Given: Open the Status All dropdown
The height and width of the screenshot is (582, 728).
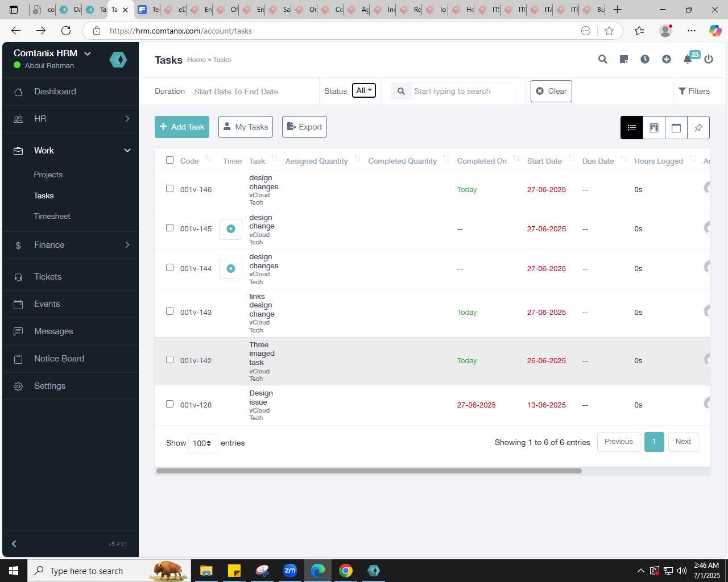Looking at the screenshot, I should (364, 91).
